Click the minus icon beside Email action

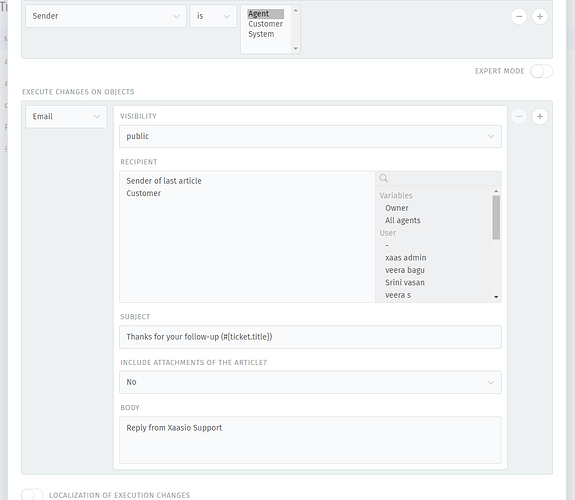(x=519, y=117)
